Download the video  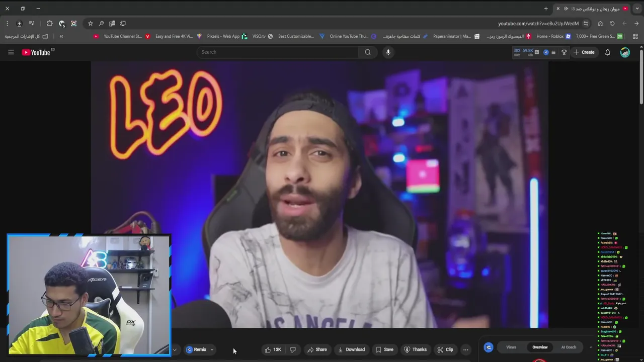click(x=351, y=349)
